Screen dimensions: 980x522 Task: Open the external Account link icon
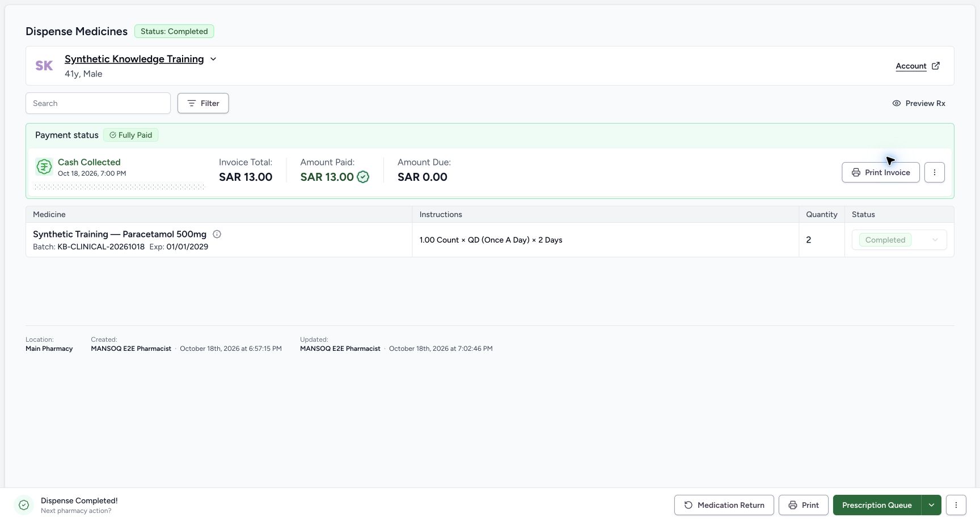pos(936,66)
